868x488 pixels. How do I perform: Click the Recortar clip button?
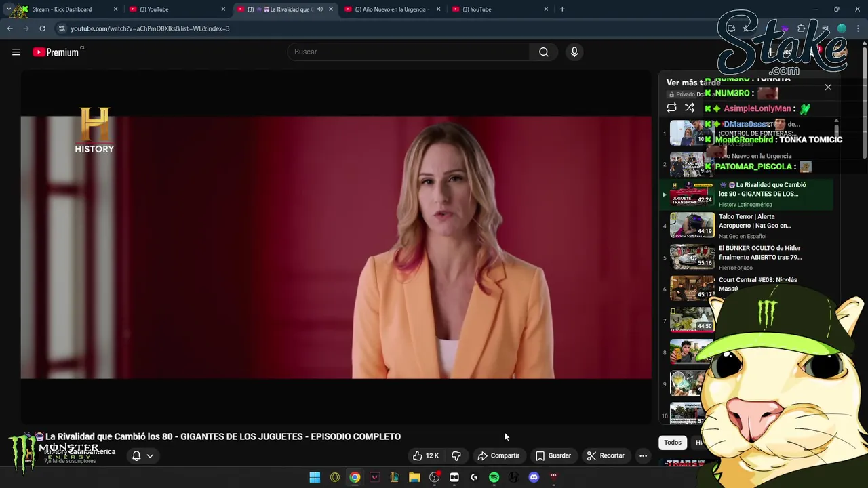(606, 455)
